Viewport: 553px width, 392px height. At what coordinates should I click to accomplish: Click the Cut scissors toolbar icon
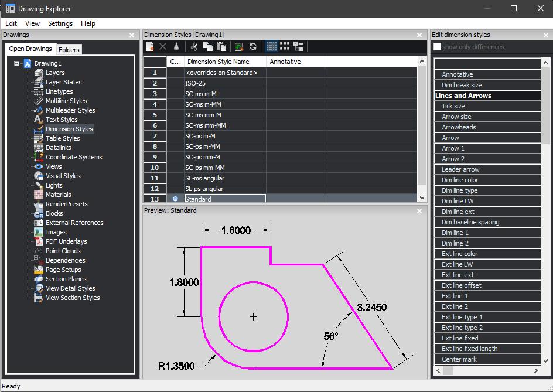tap(194, 46)
